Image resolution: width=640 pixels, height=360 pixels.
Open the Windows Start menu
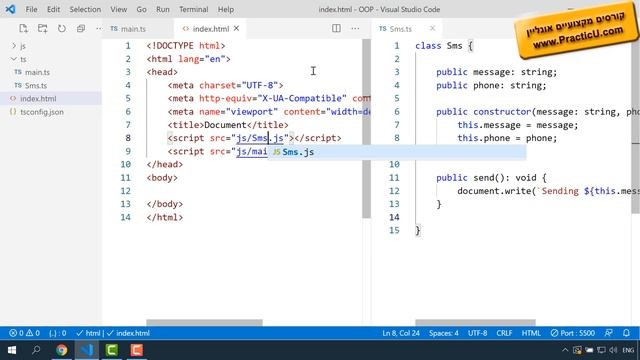[11, 350]
